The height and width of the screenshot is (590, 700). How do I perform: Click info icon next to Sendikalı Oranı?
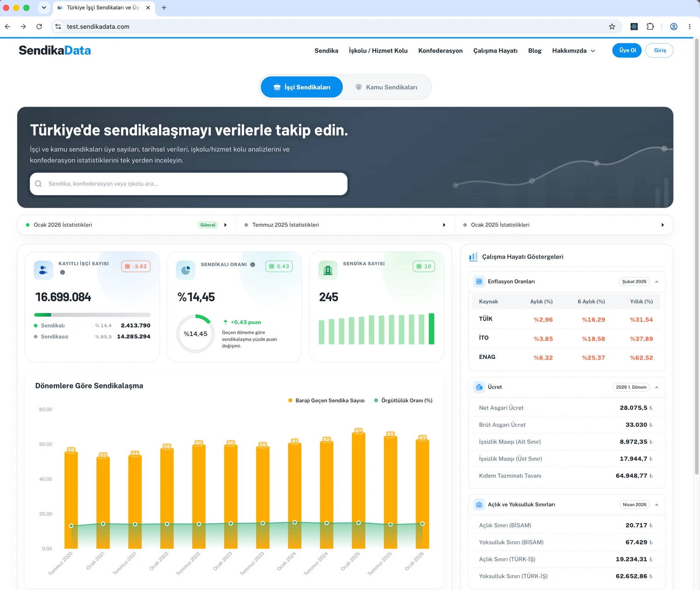(253, 265)
